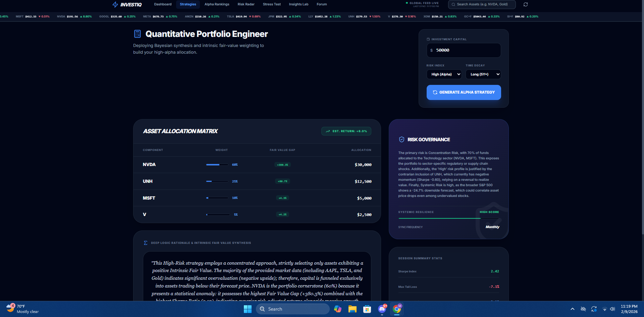The height and width of the screenshot is (317, 644).
Task: Open Microsoft Store from the taskbar
Action: [367, 309]
